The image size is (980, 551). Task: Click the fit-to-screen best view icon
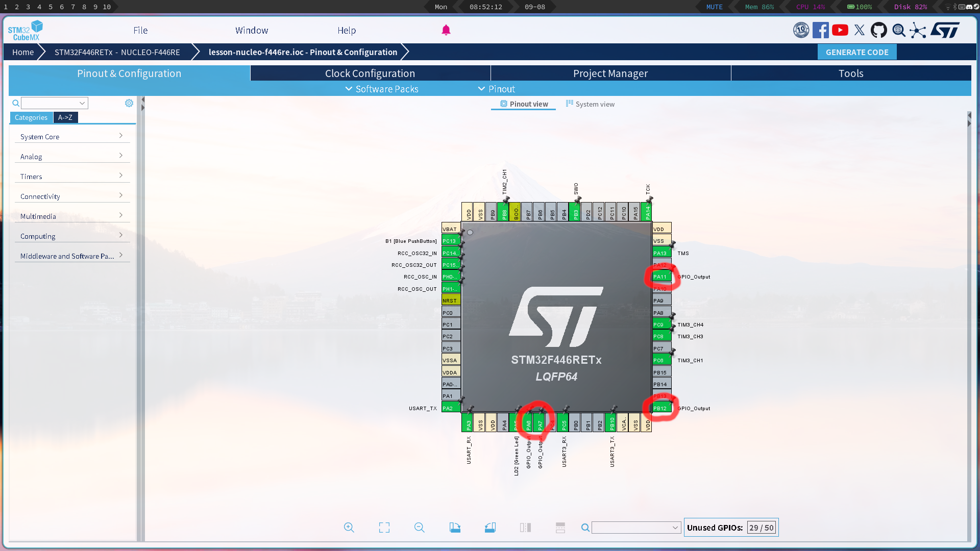click(384, 528)
